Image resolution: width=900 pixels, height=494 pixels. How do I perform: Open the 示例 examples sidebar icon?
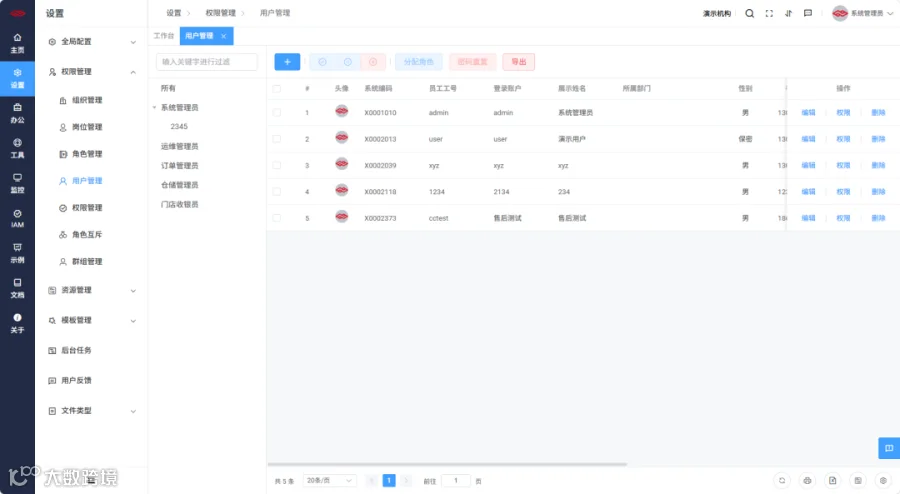(17, 253)
